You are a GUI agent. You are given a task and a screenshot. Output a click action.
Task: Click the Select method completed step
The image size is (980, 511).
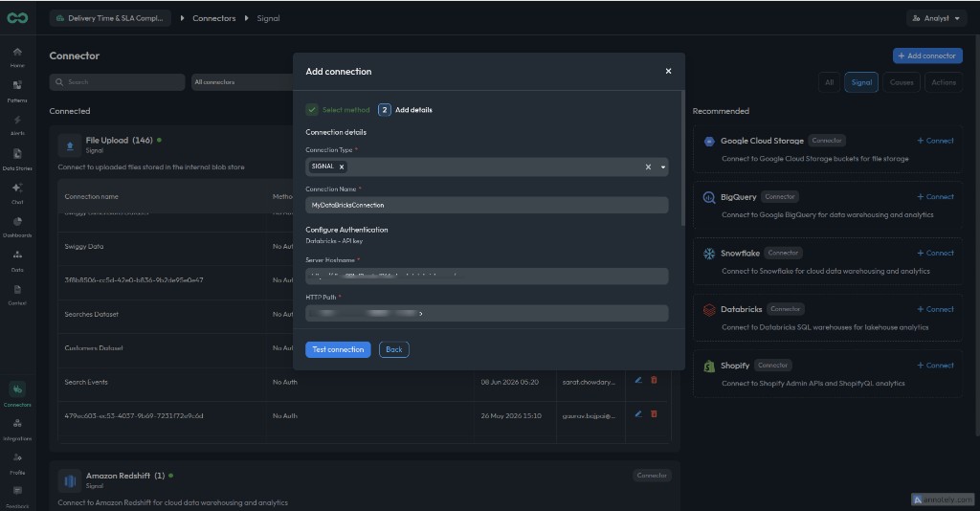(x=338, y=110)
